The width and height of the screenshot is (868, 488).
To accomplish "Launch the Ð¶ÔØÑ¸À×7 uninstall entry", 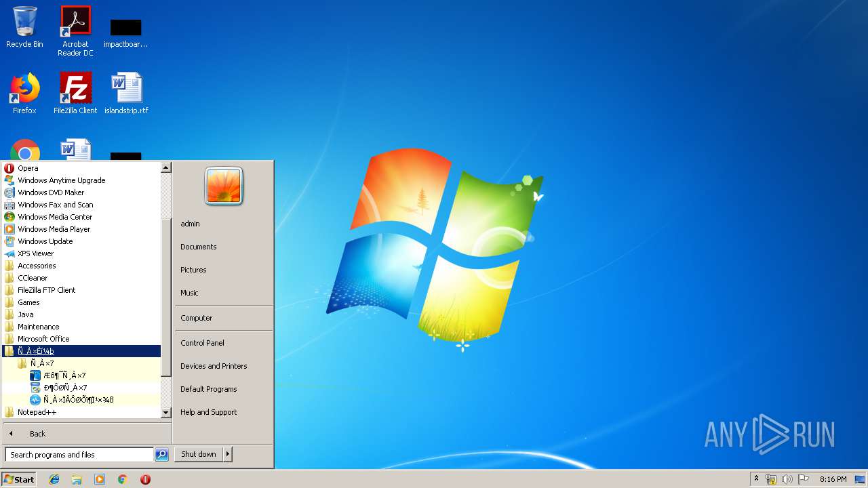I will click(81, 388).
